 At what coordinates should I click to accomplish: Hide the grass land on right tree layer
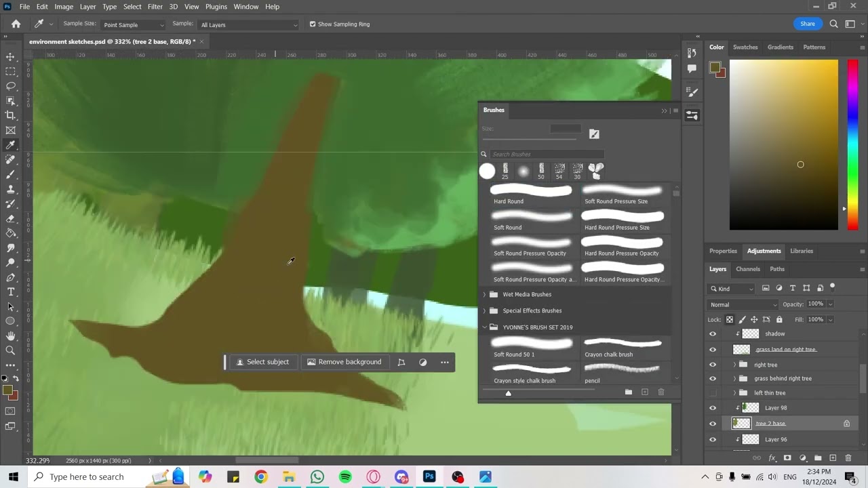pyautogui.click(x=713, y=349)
